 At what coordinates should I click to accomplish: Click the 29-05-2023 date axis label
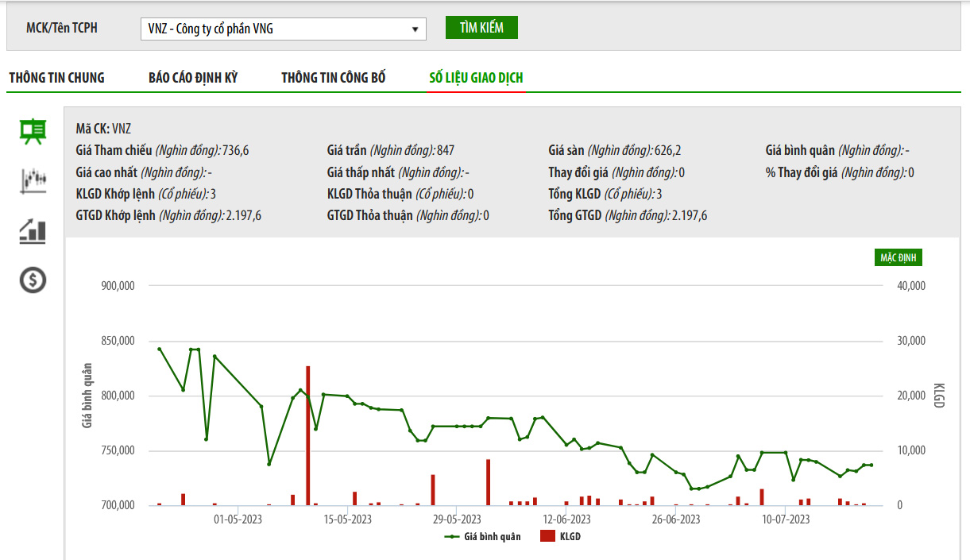pos(457,519)
